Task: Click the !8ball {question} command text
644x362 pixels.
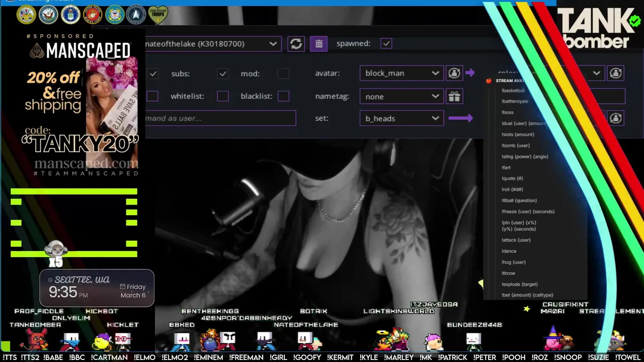Action: tap(519, 201)
